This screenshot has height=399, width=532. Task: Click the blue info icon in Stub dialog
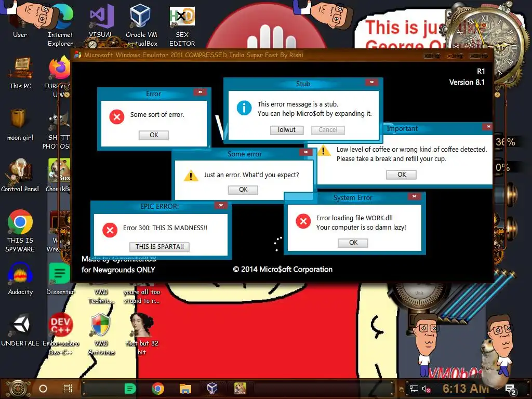pos(244,108)
